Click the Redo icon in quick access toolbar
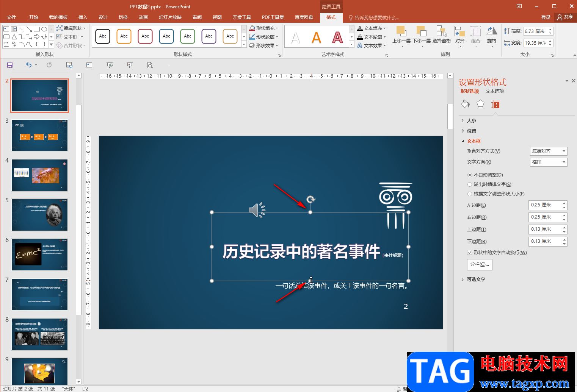 [x=49, y=65]
